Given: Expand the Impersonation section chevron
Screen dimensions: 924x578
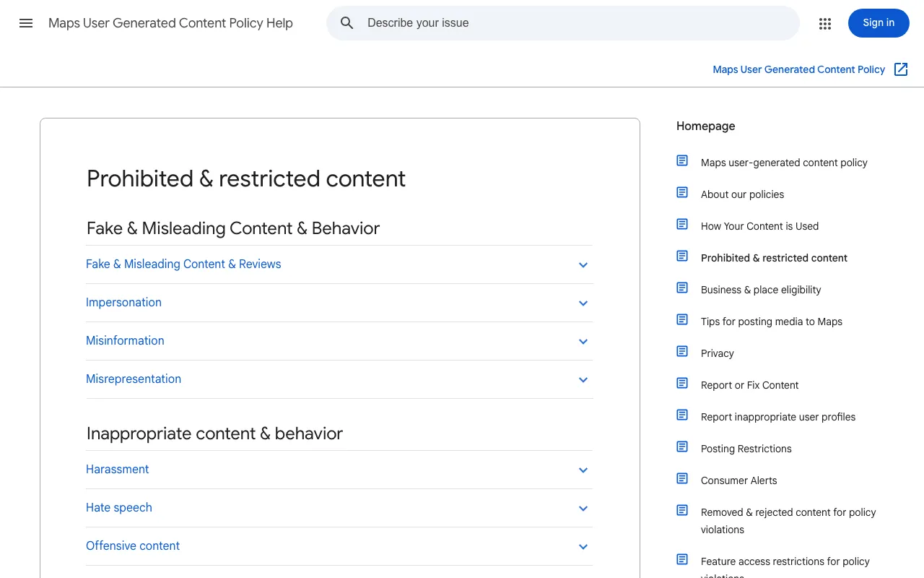Looking at the screenshot, I should [x=583, y=303].
